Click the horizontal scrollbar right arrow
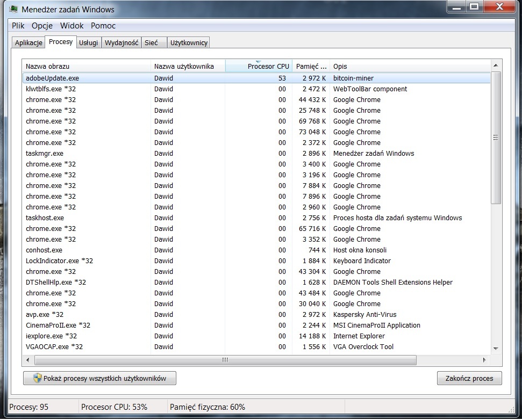The width and height of the screenshot is (522, 420). pyautogui.click(x=484, y=360)
